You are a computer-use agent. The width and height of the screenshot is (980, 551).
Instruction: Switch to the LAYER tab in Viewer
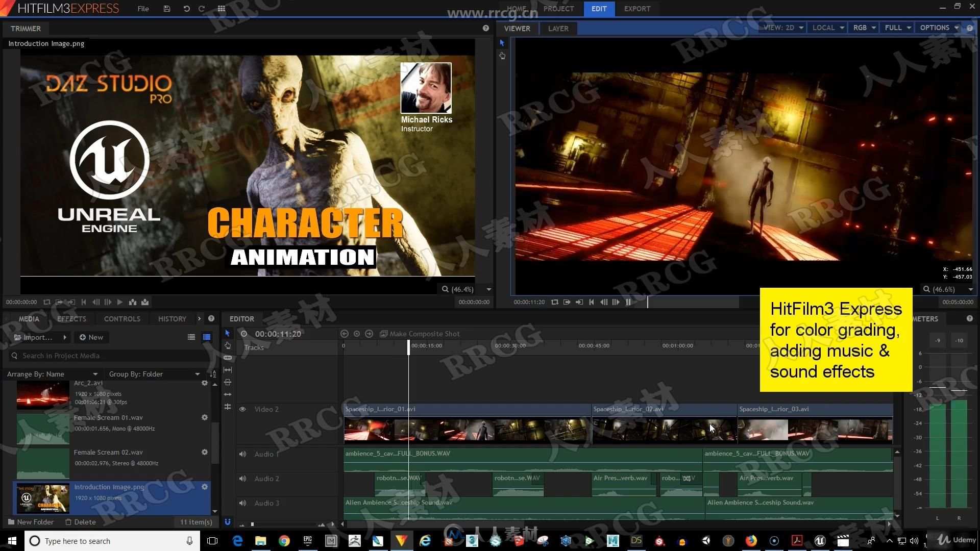(x=558, y=29)
